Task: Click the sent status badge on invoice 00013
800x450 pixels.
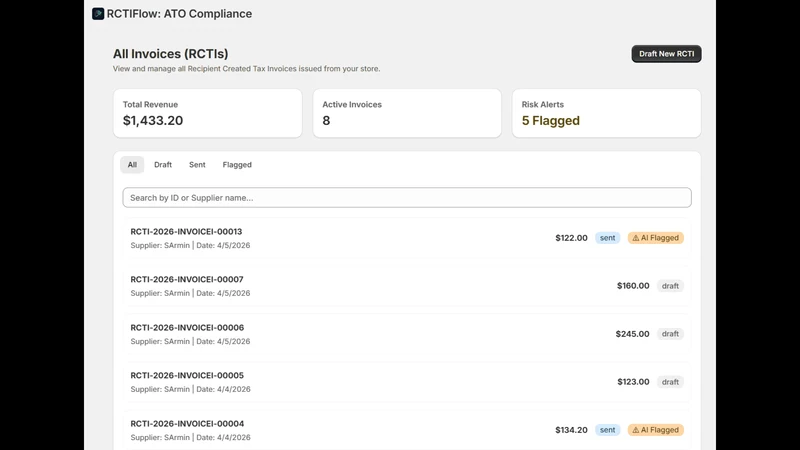Action: pyautogui.click(x=607, y=238)
